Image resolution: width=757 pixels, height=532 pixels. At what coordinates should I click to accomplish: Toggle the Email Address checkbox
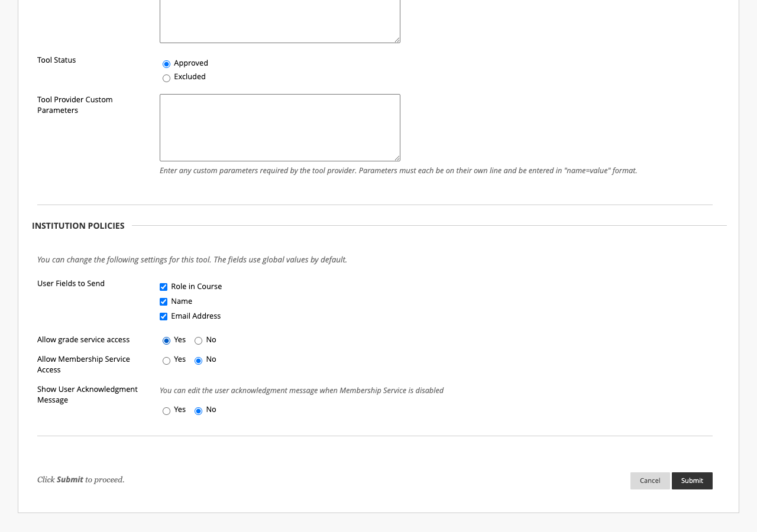[x=164, y=317]
